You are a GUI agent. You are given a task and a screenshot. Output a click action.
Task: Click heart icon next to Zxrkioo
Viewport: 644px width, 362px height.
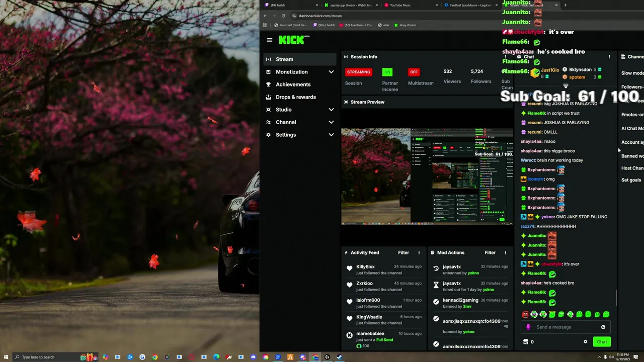click(x=350, y=285)
